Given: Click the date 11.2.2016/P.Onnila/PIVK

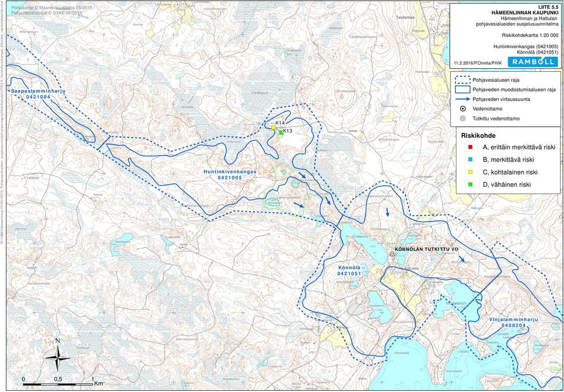Looking at the screenshot, I should (476, 63).
